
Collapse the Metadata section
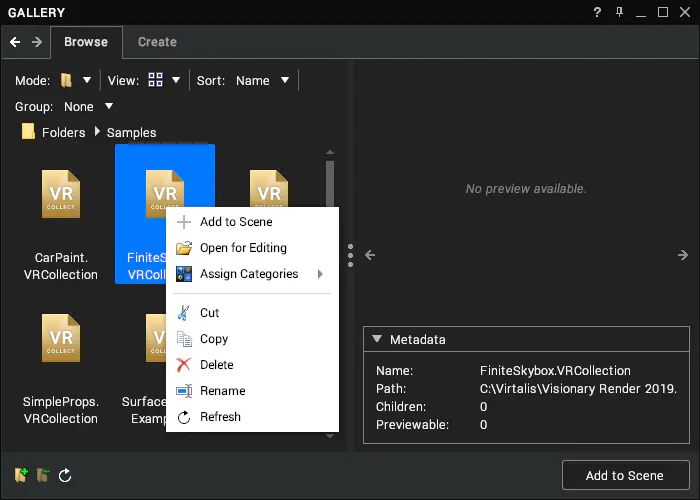coord(377,339)
